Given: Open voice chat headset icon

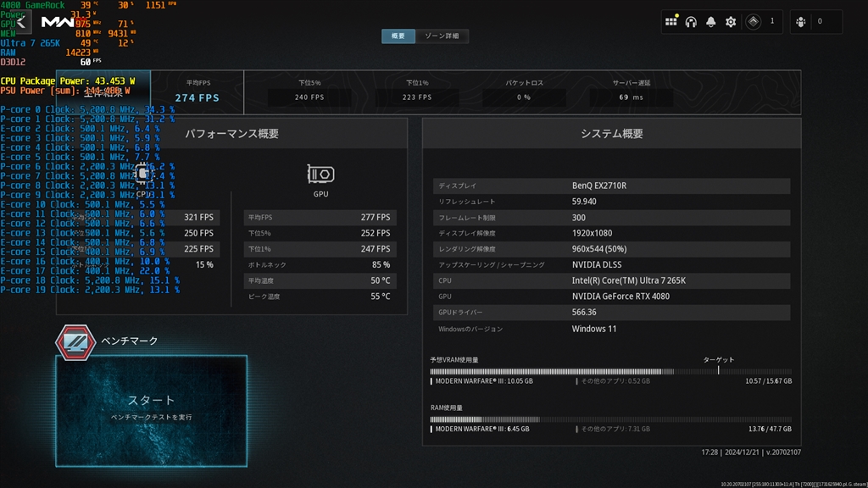Looking at the screenshot, I should point(691,22).
